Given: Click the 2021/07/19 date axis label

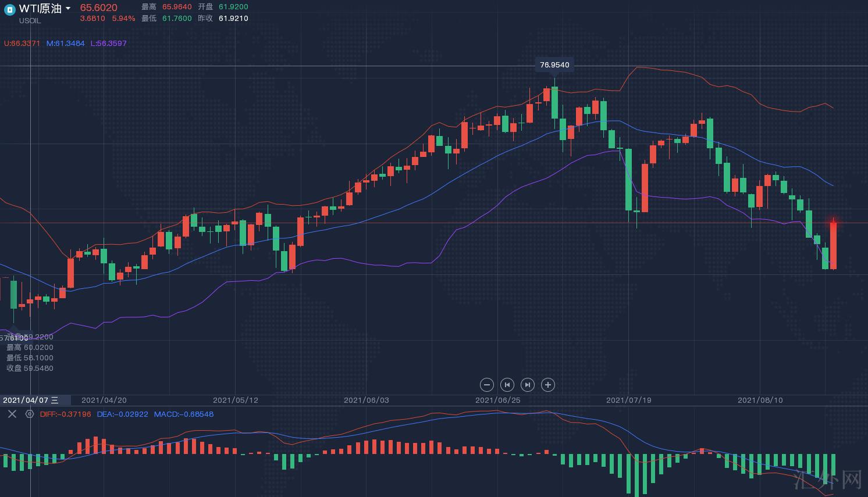Looking at the screenshot, I should (x=628, y=400).
